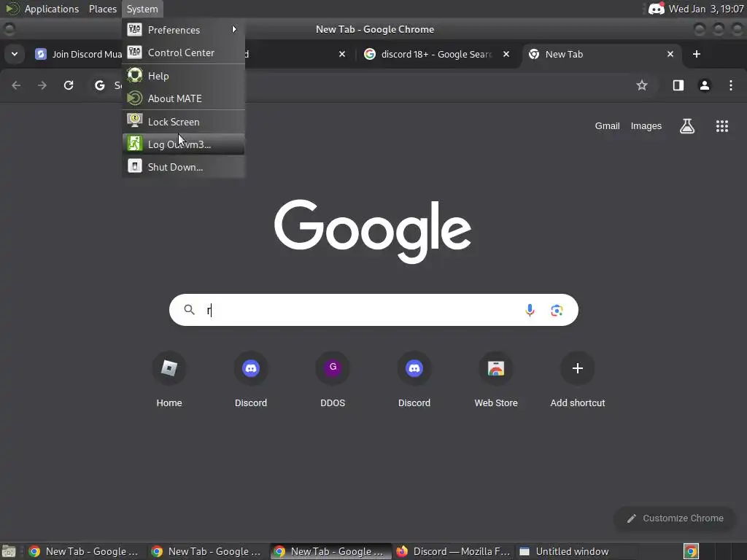Click the Google G icon in address bar
Image resolution: width=747 pixels, height=560 pixels.
(x=99, y=85)
